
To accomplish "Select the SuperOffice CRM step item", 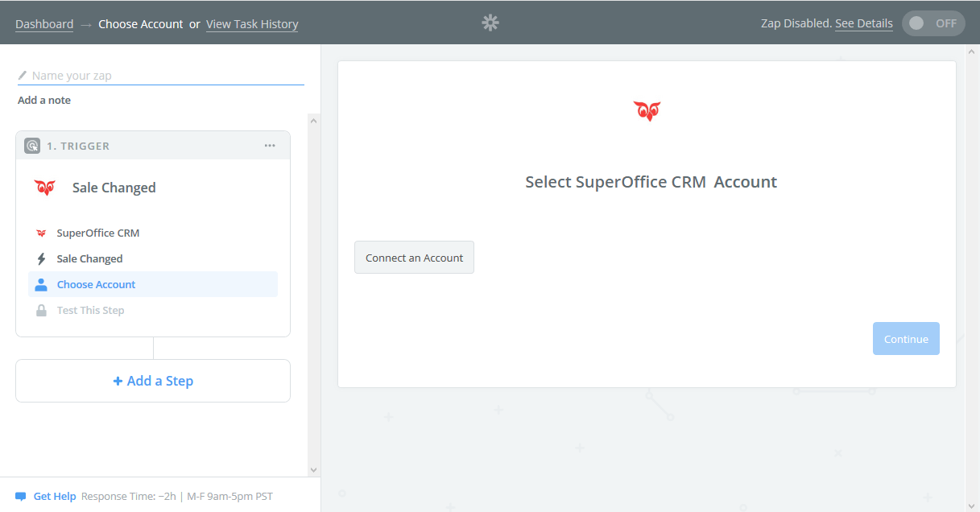I will [x=97, y=233].
